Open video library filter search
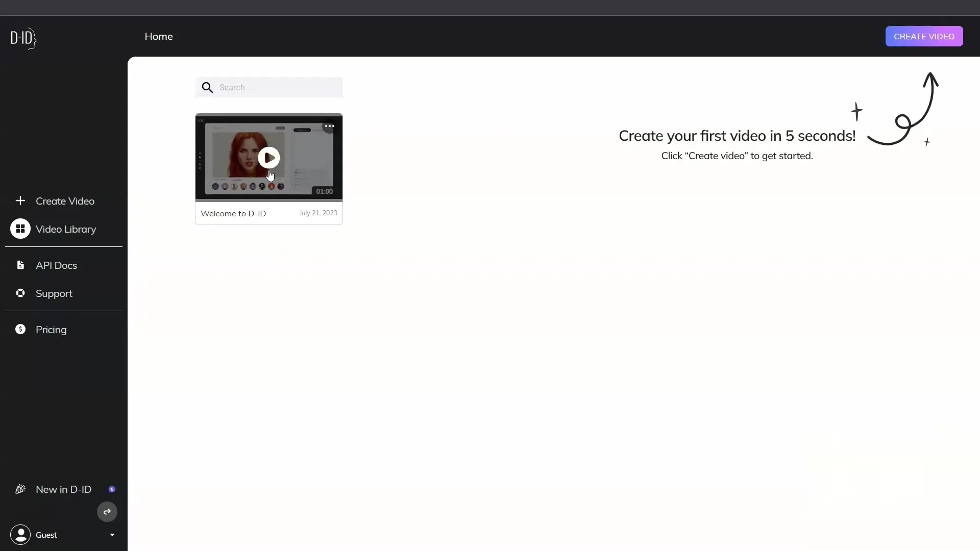This screenshot has height=551, width=980. (269, 87)
